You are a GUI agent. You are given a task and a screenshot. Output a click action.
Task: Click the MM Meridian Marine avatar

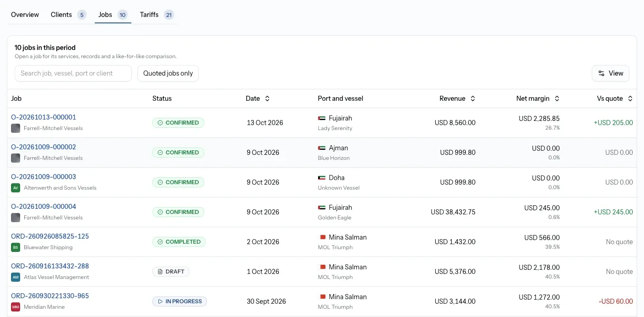pyautogui.click(x=16, y=307)
